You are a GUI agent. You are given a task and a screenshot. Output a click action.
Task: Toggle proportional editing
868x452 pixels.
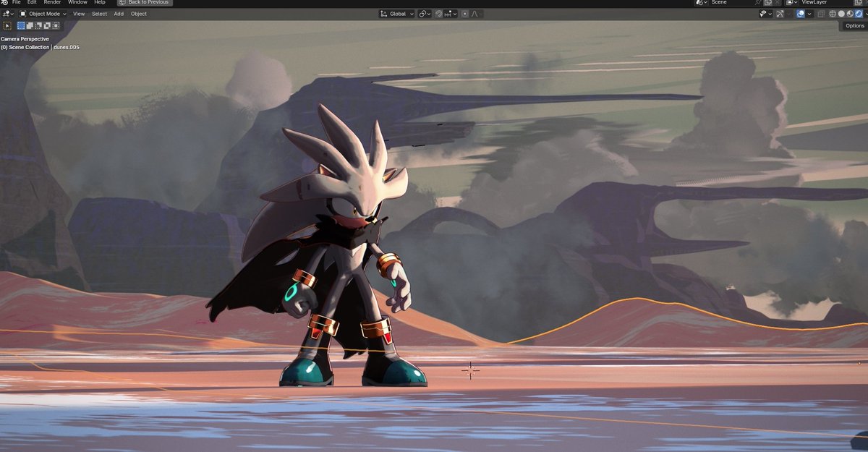[465, 14]
